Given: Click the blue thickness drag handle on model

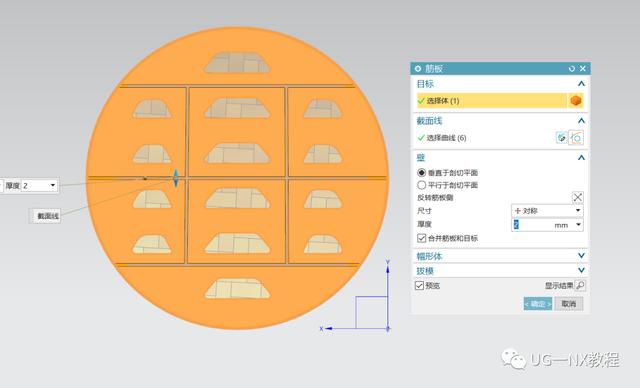Looking at the screenshot, I should point(176,178).
